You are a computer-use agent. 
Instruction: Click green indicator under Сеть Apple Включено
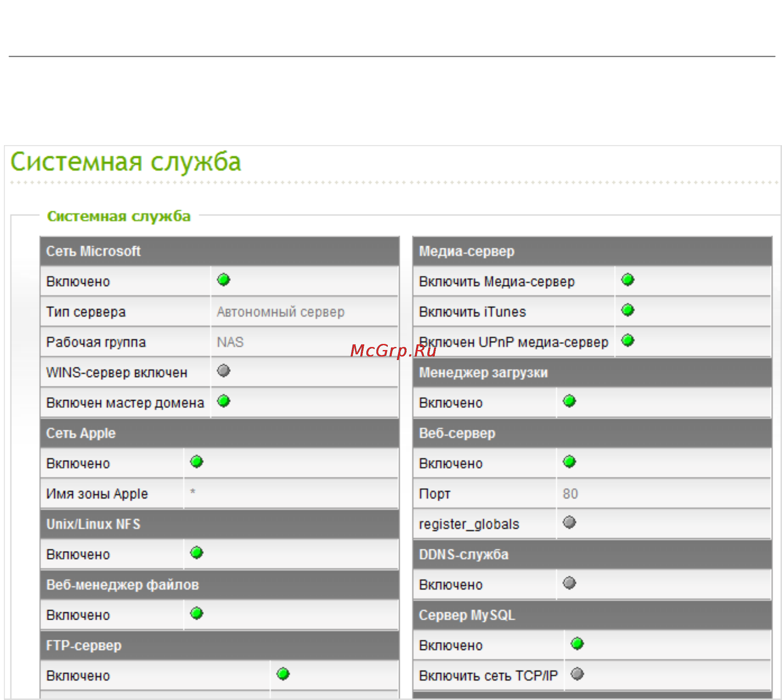point(197,461)
